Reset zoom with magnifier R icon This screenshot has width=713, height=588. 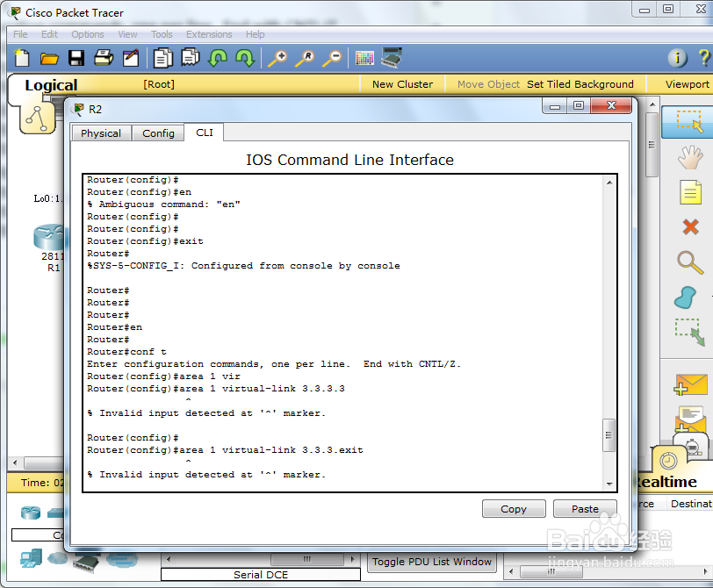coord(305,58)
